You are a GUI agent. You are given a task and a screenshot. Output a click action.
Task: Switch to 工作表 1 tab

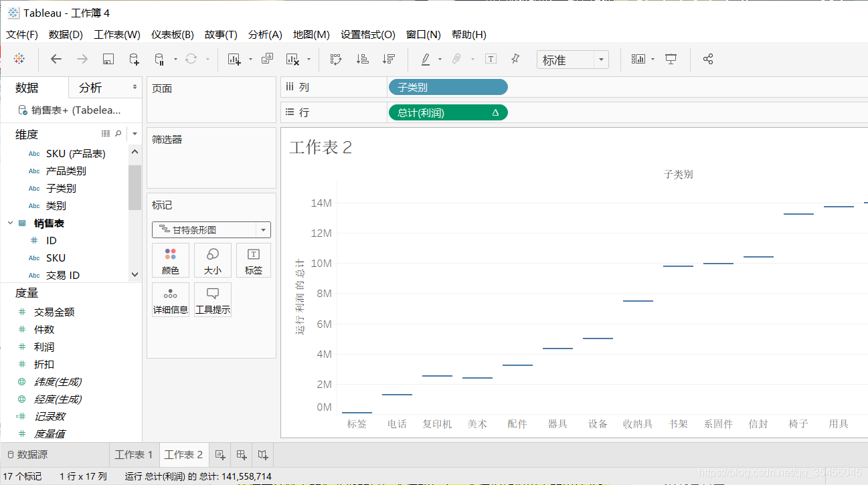click(x=134, y=455)
